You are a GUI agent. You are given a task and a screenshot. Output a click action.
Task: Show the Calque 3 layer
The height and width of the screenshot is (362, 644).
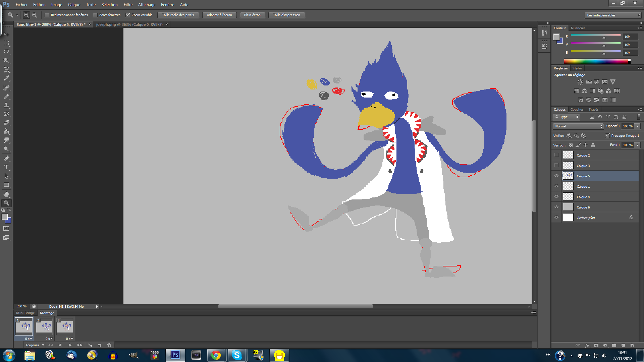(x=556, y=166)
